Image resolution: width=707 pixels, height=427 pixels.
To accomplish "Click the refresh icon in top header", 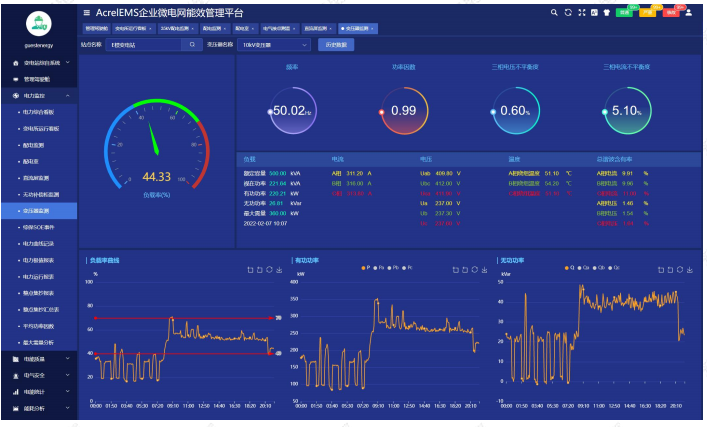I will (x=568, y=13).
